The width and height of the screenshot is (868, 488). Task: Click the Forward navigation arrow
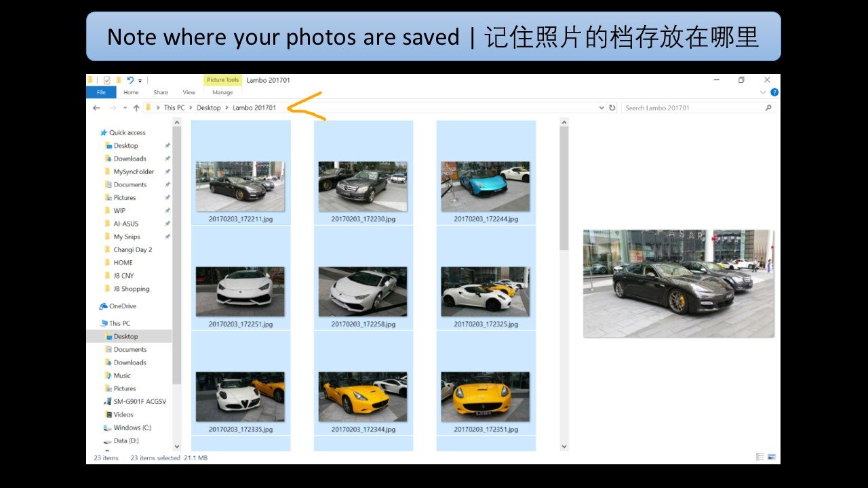coord(113,108)
